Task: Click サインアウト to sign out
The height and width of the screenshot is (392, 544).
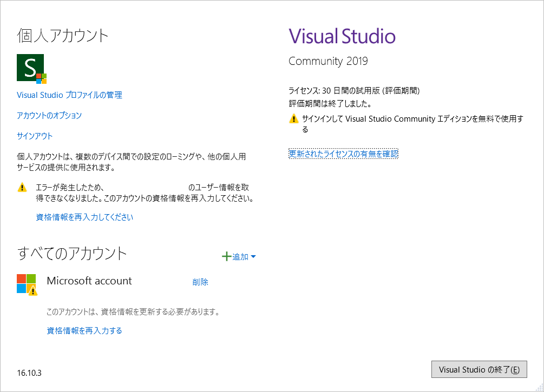Action: (x=35, y=136)
